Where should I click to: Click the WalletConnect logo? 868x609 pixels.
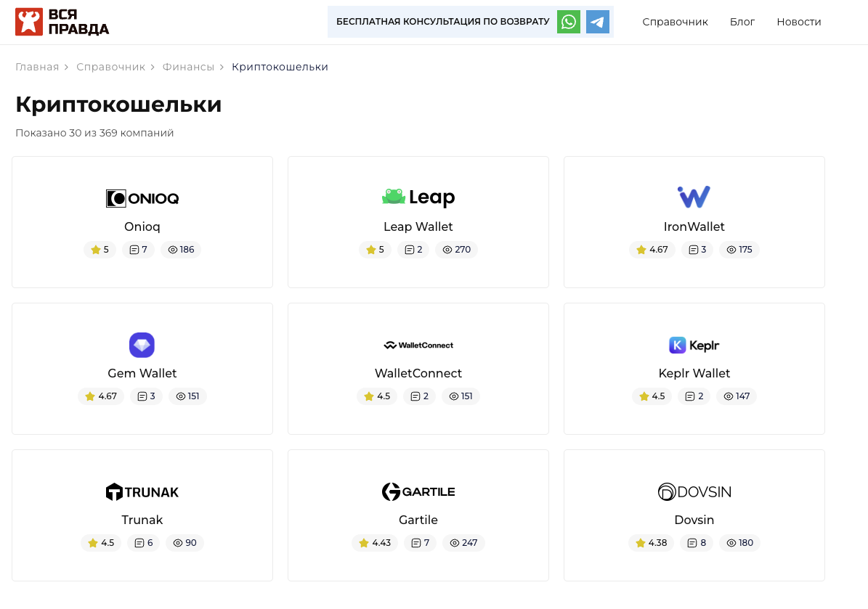click(x=418, y=346)
